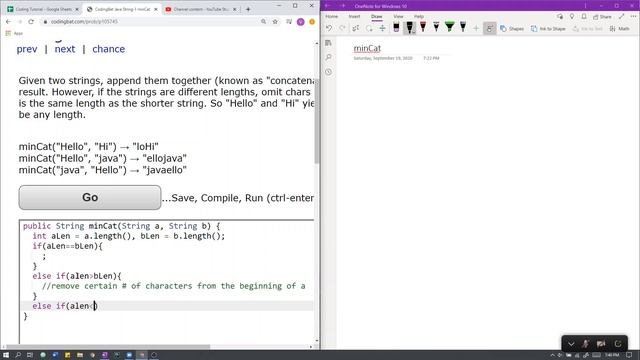Open OneNote notifications bell icon

[584, 16]
